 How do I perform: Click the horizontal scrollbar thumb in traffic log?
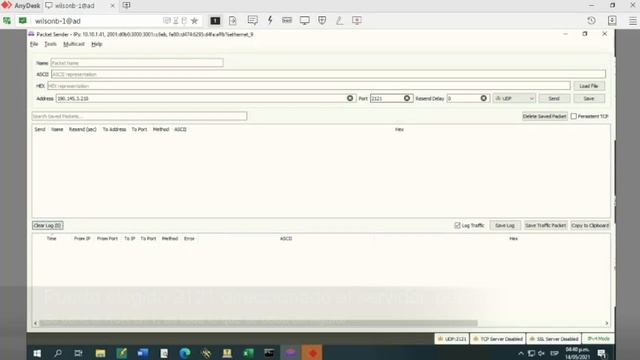coord(258,323)
